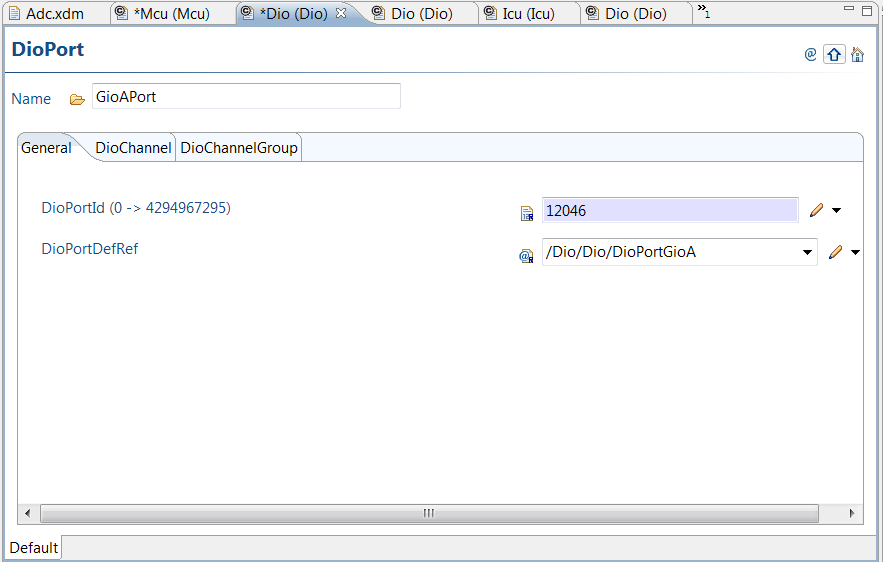Show hidden editors list chevron
Viewport: 883px width, 562px height.
(703, 11)
